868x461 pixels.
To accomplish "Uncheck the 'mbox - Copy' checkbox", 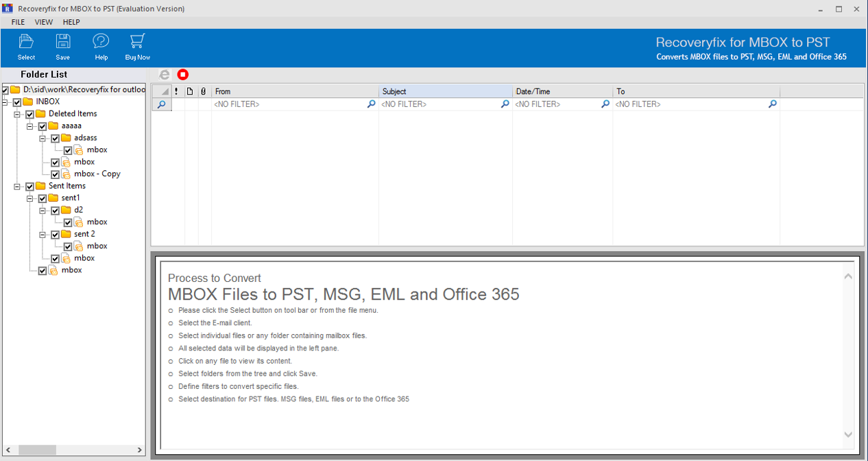I will [56, 174].
